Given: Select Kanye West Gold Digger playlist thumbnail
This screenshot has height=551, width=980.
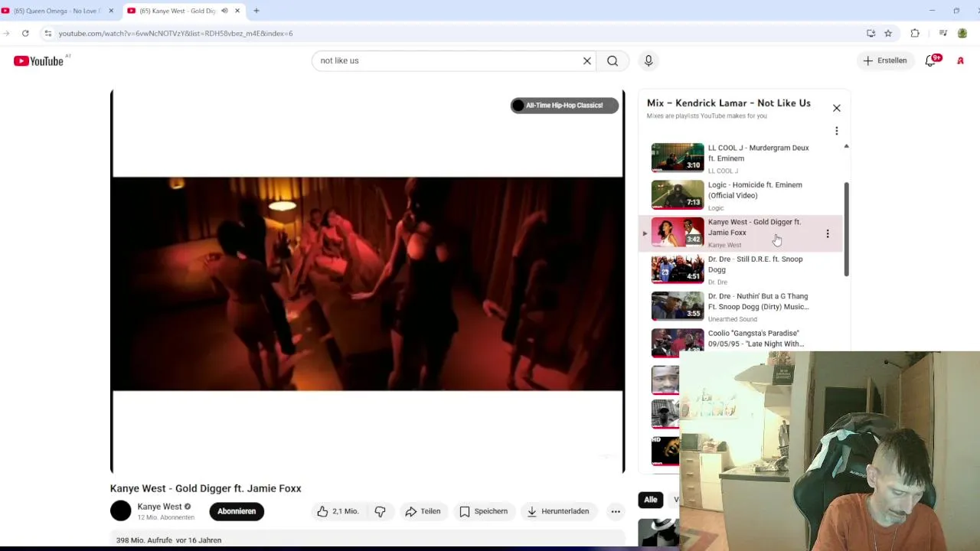Looking at the screenshot, I should (678, 232).
